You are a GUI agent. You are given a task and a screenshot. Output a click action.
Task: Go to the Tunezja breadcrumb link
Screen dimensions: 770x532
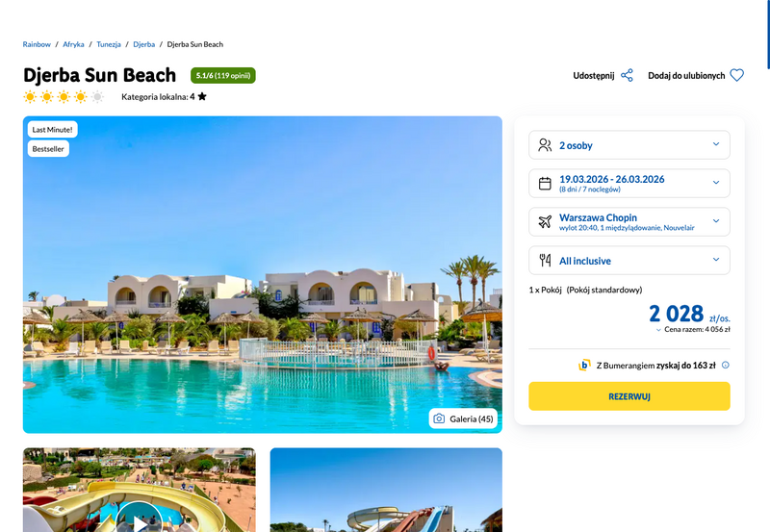[x=109, y=44]
